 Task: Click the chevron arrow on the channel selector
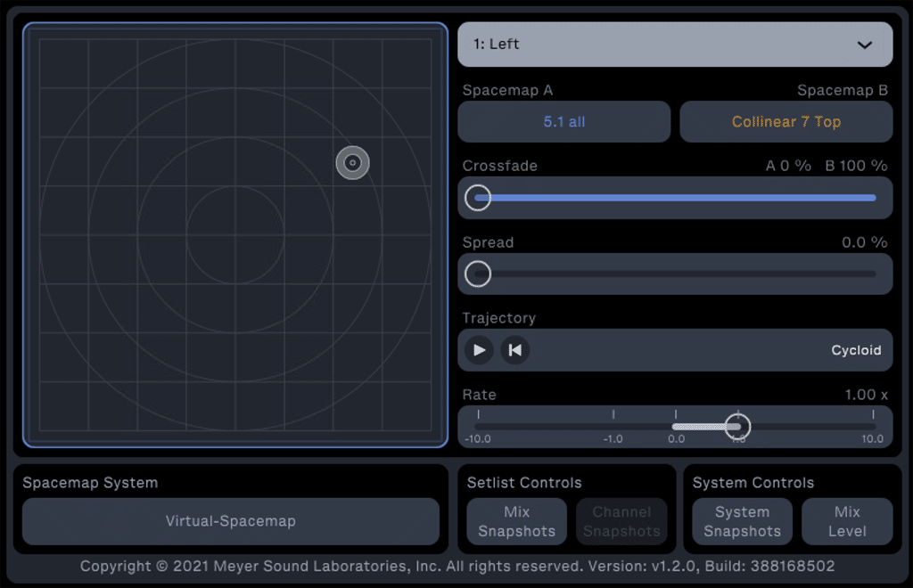[864, 45]
